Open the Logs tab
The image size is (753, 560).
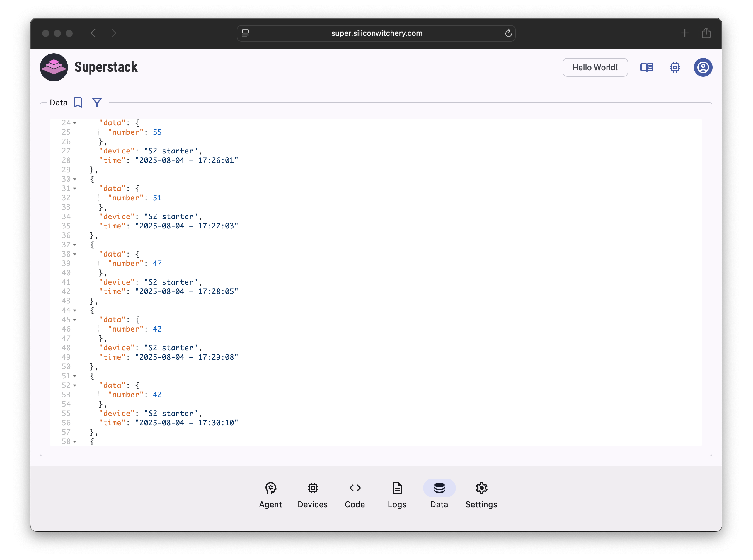click(397, 495)
